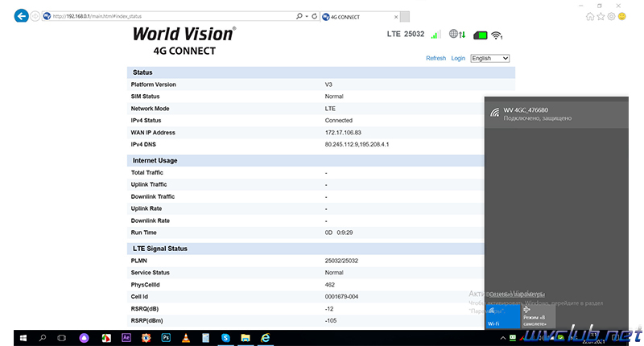This screenshot has width=644, height=346.
Task: Click the RSRQ(dB) value -12
Action: click(329, 309)
